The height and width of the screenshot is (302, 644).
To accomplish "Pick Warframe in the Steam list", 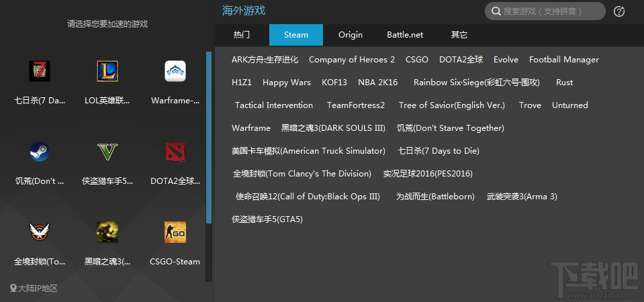I will (251, 128).
